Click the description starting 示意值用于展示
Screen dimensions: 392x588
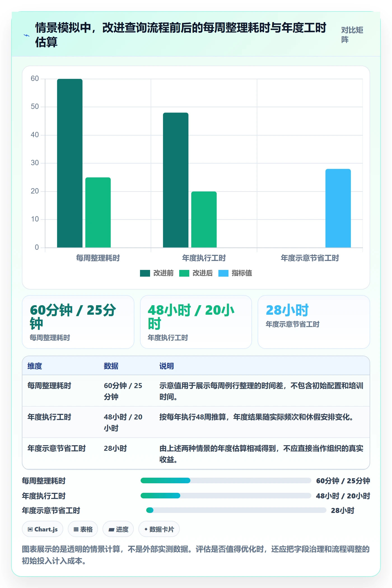click(x=261, y=391)
